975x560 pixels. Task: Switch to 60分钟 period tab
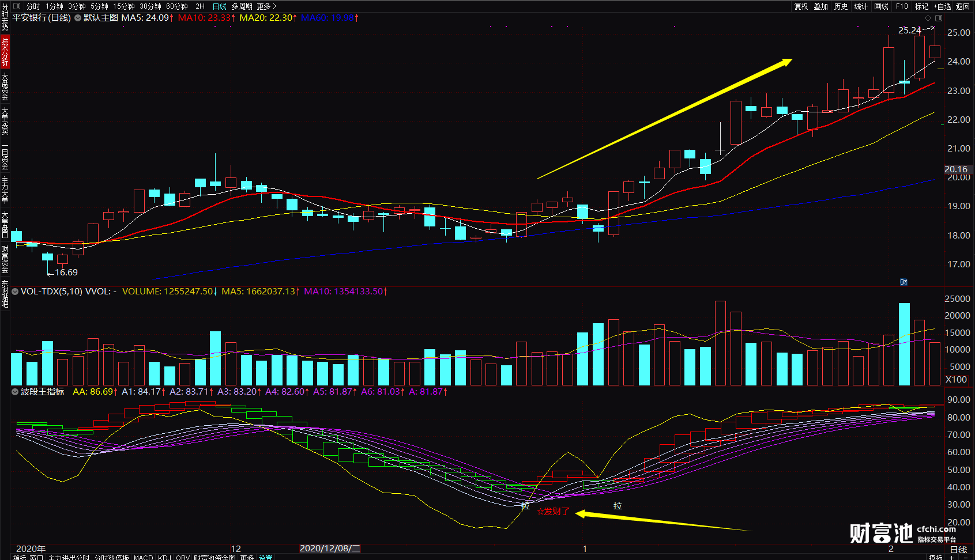(177, 6)
